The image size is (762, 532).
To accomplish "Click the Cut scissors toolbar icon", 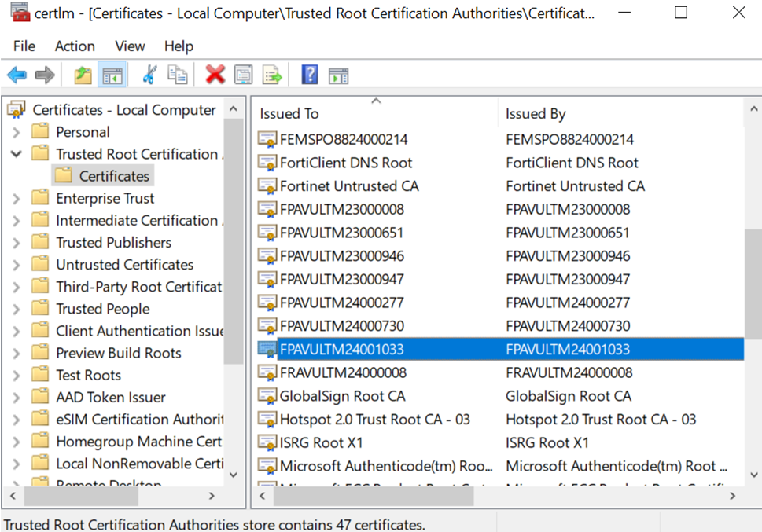I will click(149, 75).
